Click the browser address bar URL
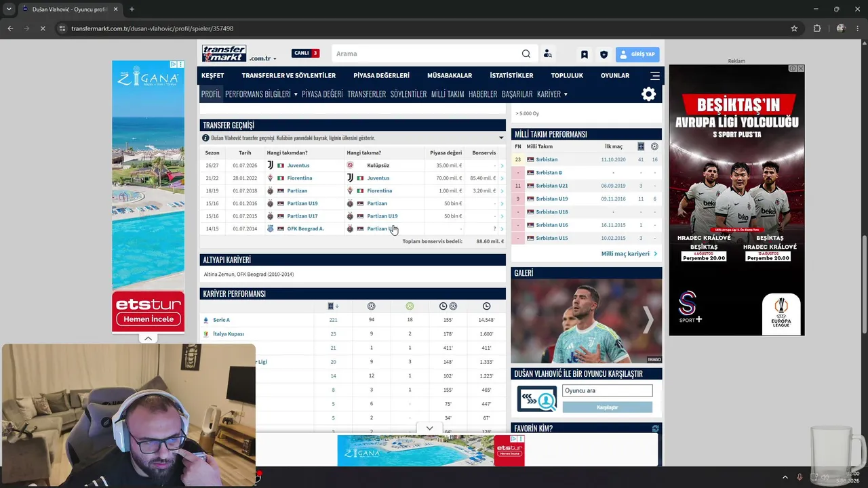The width and height of the screenshot is (868, 488). point(152,28)
